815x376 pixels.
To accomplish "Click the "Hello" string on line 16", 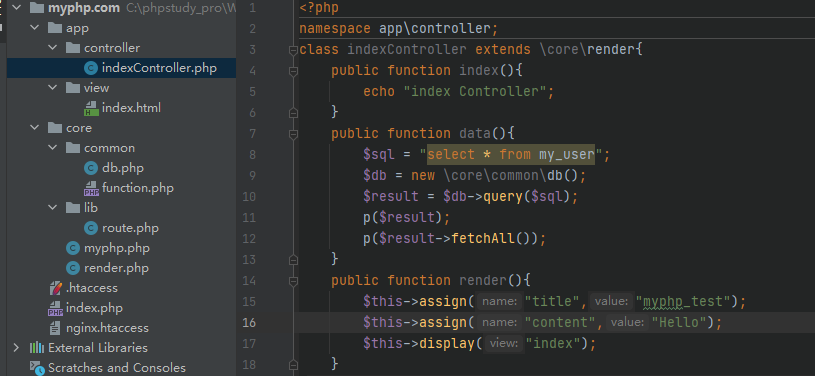I will [x=679, y=322].
